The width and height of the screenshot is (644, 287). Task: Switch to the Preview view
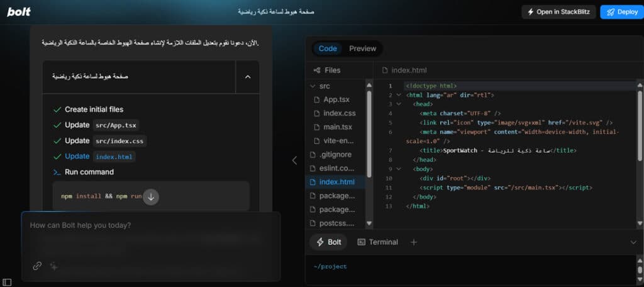click(x=362, y=48)
